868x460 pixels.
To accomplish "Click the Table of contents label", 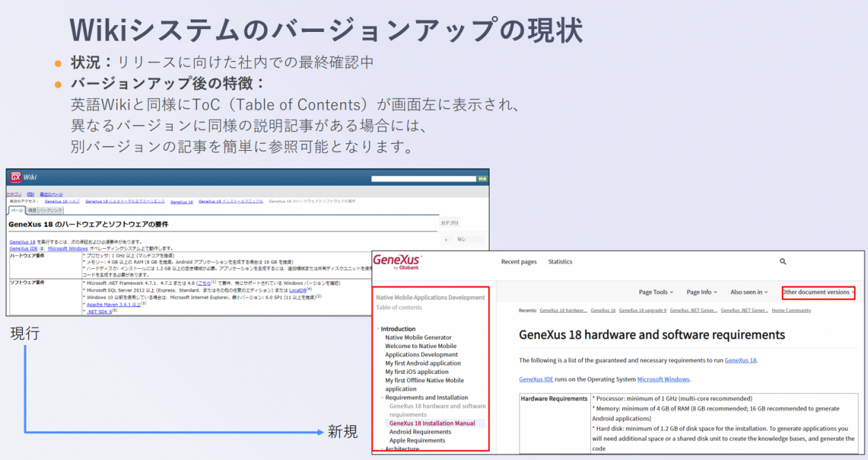I will [399, 307].
